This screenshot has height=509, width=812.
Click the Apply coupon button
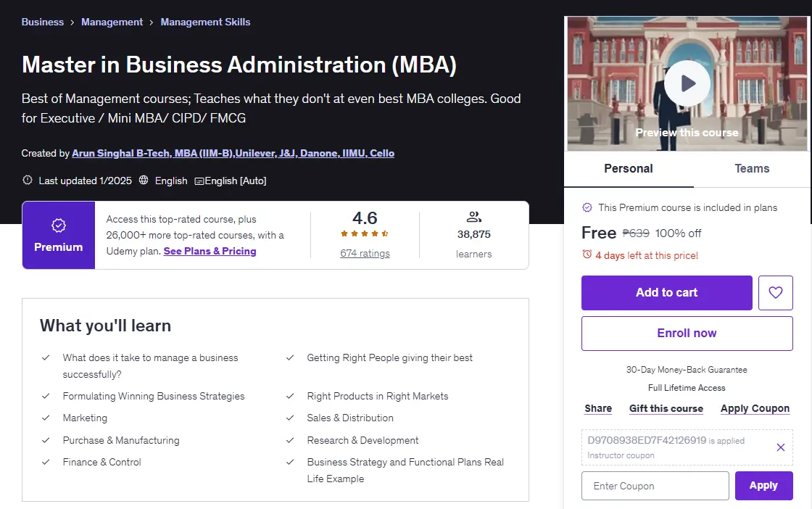coord(764,486)
